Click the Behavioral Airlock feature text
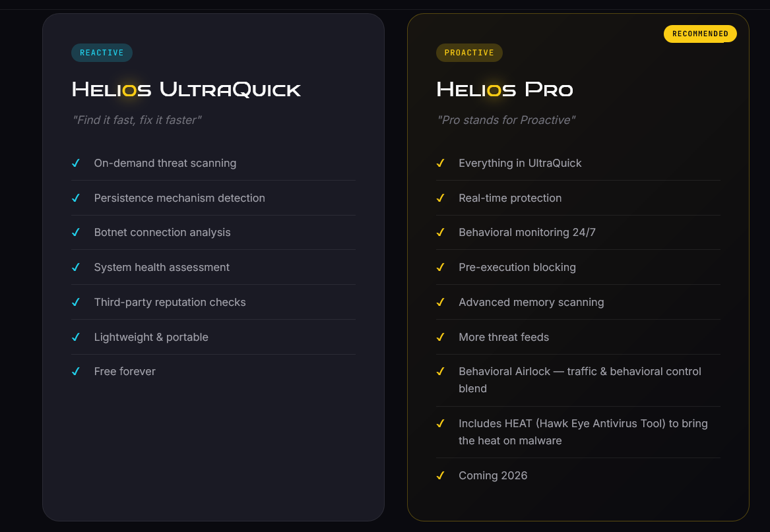 pos(580,380)
